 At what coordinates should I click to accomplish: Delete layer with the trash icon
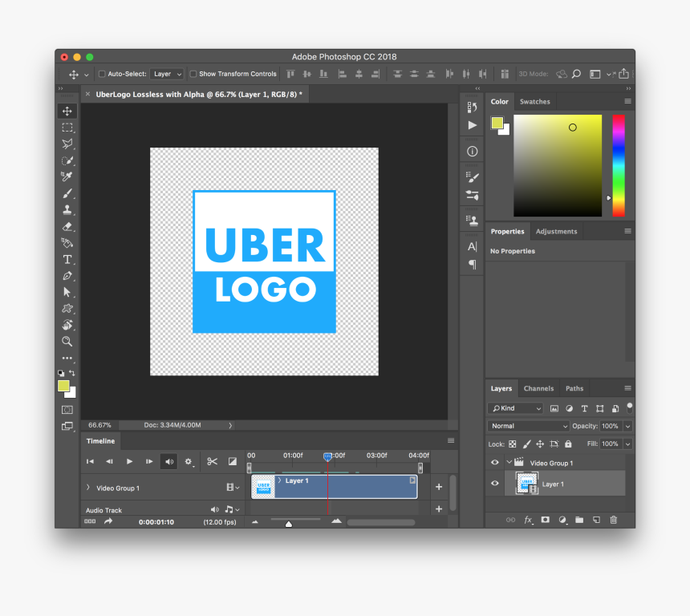coord(614,520)
